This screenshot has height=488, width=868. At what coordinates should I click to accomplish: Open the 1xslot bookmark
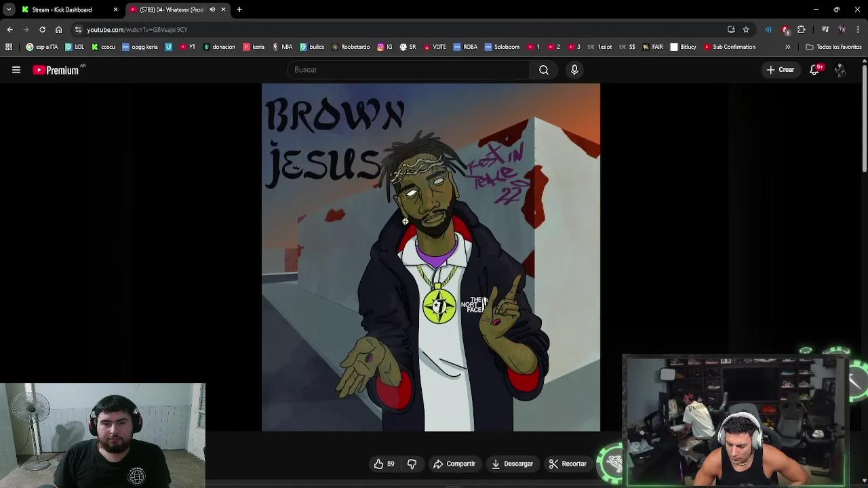599,47
